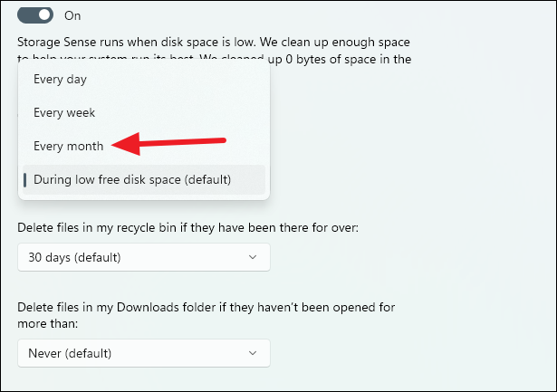Click the "Never (default)" text in the combo box
This screenshot has height=392, width=557.
coord(72,353)
